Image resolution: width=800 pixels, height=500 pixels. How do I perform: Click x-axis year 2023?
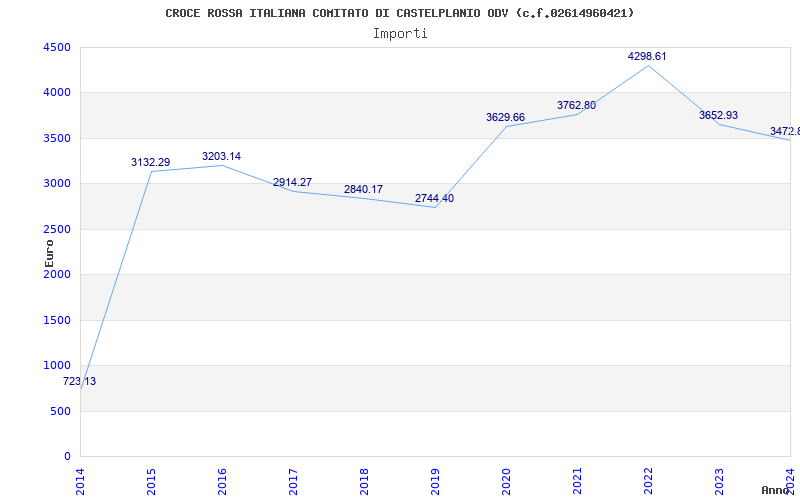[x=719, y=482]
